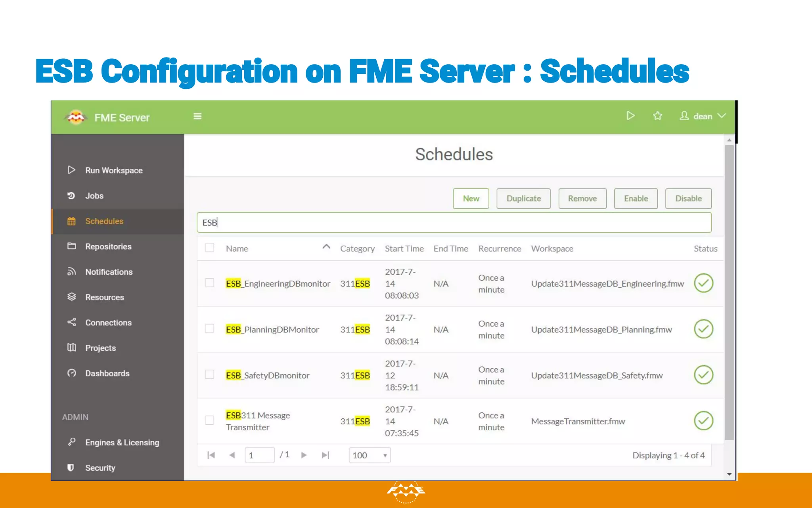Click the Projects book icon
The width and height of the screenshot is (812, 508).
71,348
